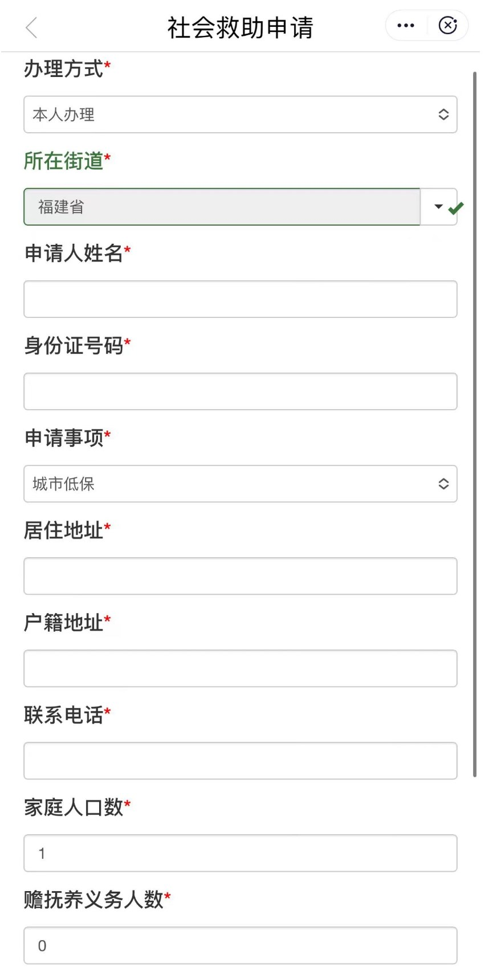Open the three-dot more options menu
Image resolution: width=489 pixels, height=980 pixels.
(x=406, y=26)
